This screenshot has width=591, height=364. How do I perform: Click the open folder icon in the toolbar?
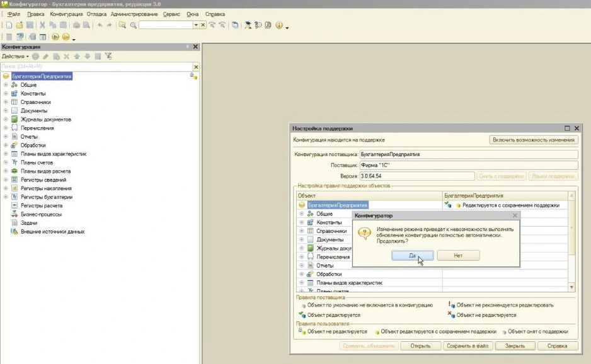click(x=20, y=25)
